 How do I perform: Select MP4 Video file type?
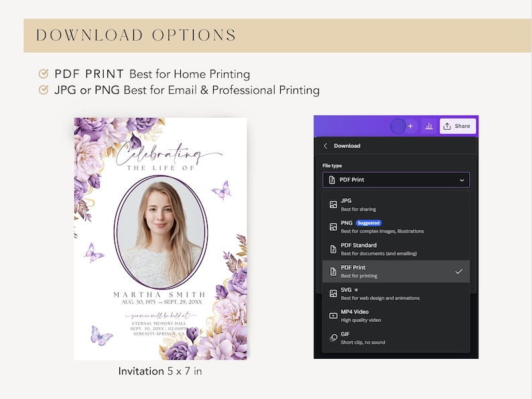point(396,315)
